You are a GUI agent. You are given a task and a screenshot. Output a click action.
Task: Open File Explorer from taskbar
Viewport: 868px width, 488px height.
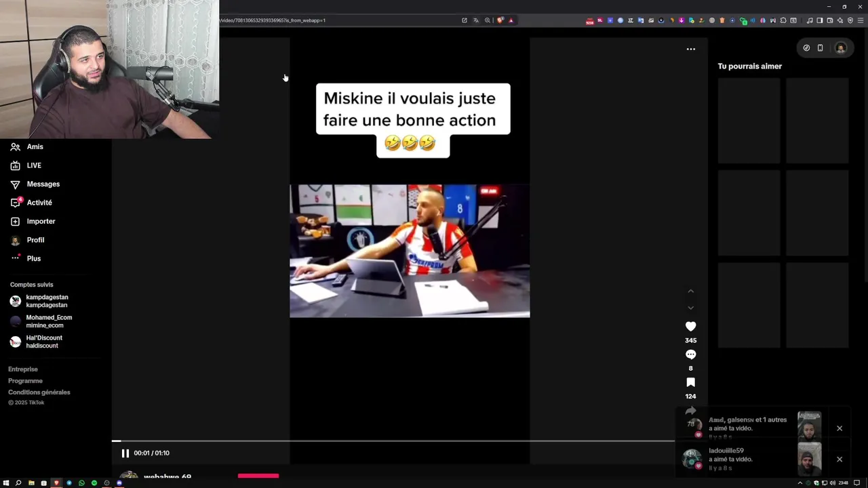tap(31, 483)
